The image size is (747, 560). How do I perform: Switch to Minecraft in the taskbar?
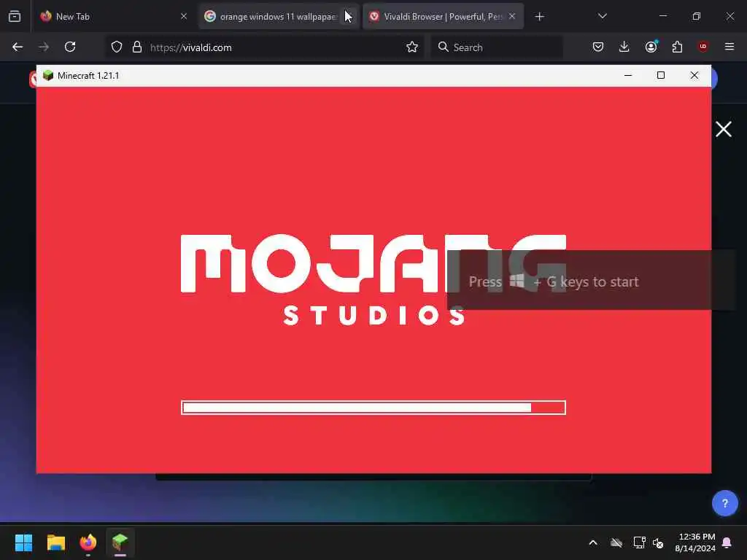tap(120, 542)
